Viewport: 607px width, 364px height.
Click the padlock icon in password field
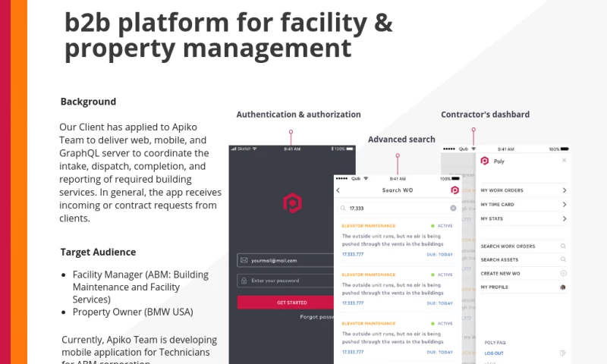(244, 281)
